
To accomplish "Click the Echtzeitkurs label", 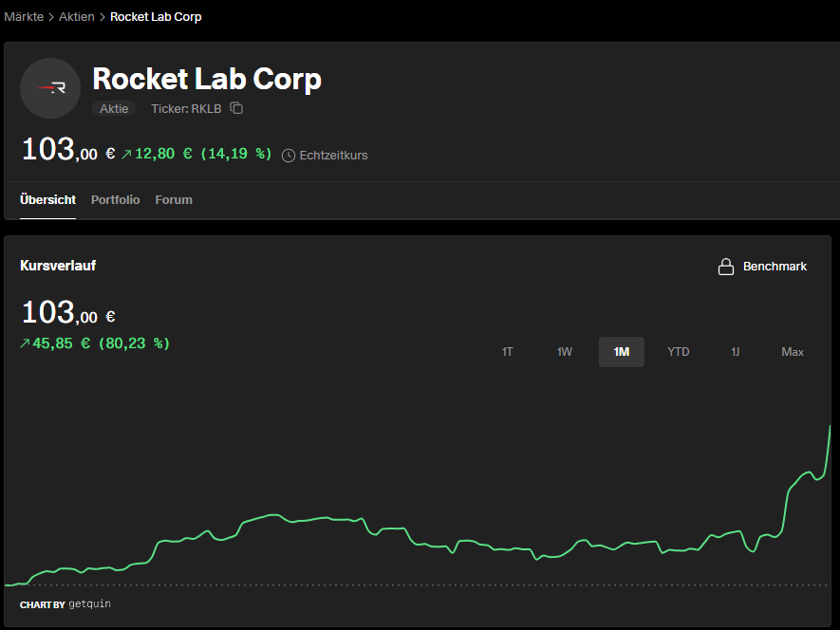I will 333,156.
